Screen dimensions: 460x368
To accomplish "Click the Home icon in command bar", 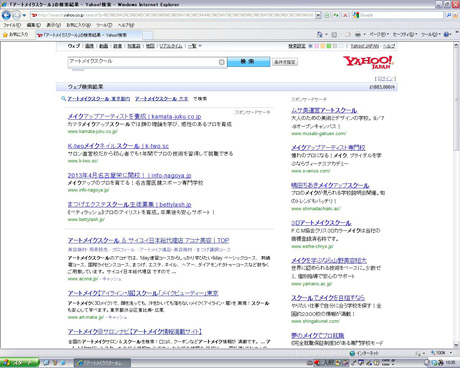I will point(320,34).
